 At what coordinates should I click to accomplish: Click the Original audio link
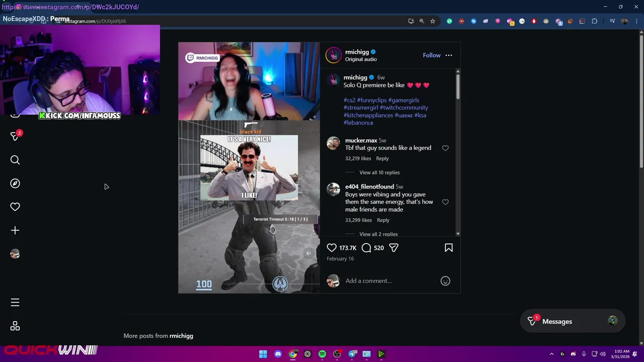pos(361,59)
